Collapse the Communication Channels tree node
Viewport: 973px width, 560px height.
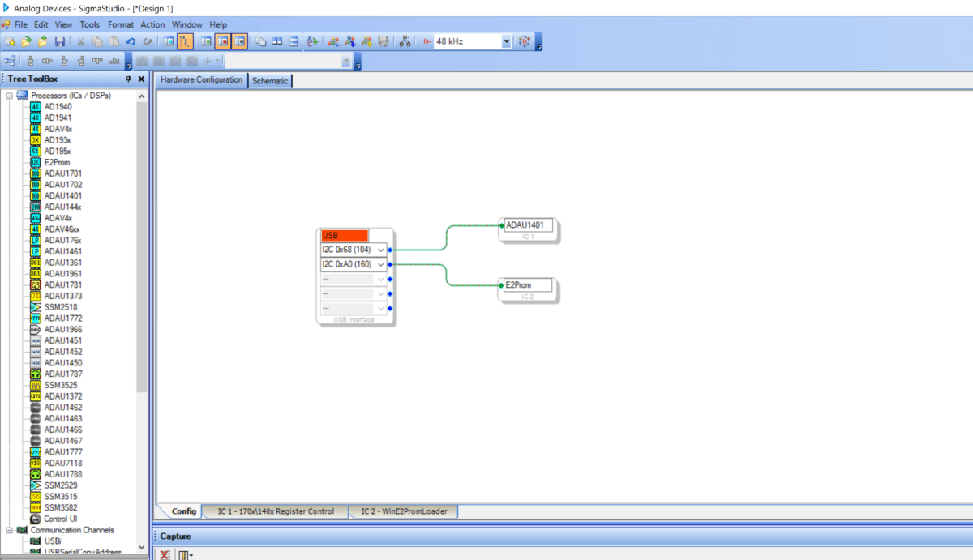coord(9,530)
